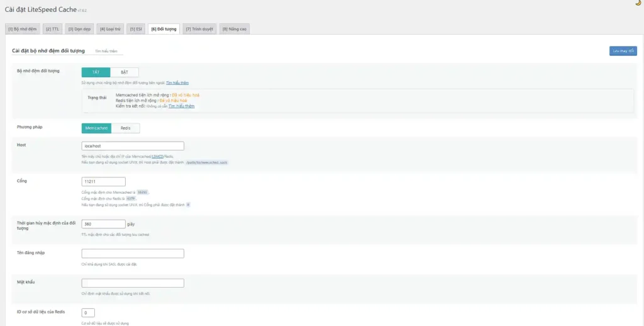Click the Lưu thay đổi save button

click(x=623, y=51)
